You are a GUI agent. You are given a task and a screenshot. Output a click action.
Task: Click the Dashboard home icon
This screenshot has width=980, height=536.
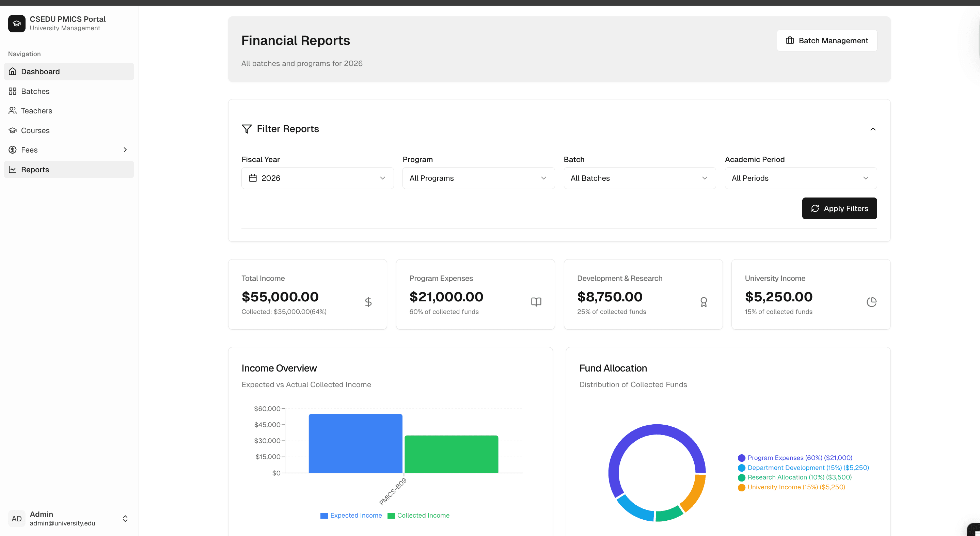(x=13, y=72)
